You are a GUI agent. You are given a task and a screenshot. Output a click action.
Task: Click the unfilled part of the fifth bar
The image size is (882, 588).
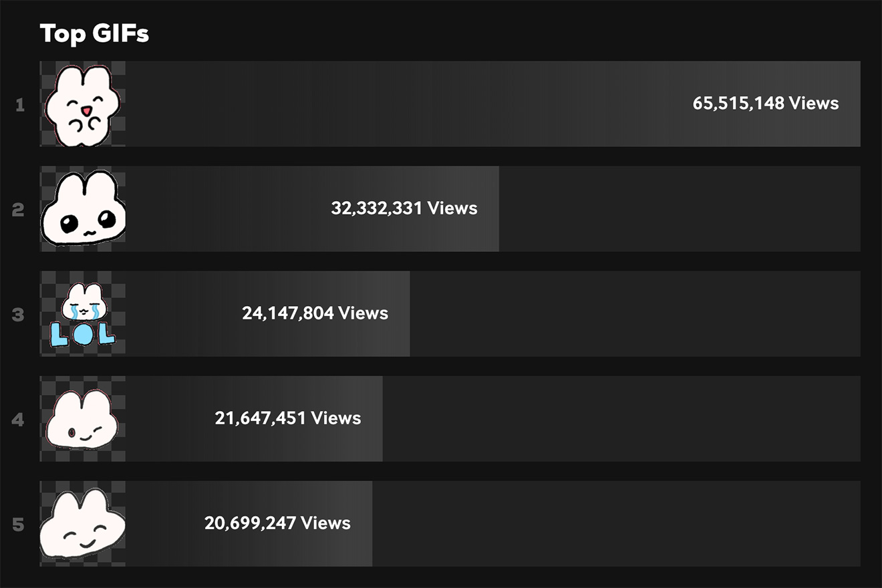(x=616, y=524)
